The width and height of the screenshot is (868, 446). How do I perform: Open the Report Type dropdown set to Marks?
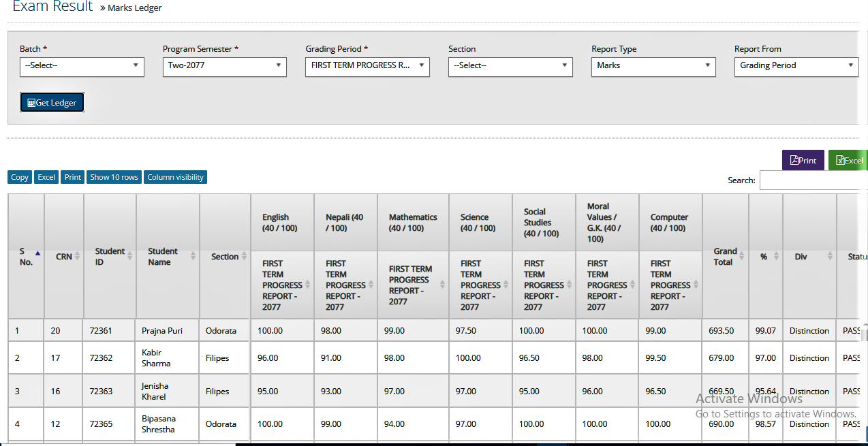(653, 66)
